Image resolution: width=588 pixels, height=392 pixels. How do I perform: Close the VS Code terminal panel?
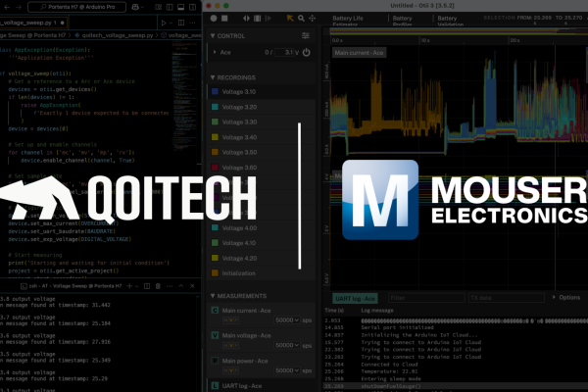[x=192, y=286]
